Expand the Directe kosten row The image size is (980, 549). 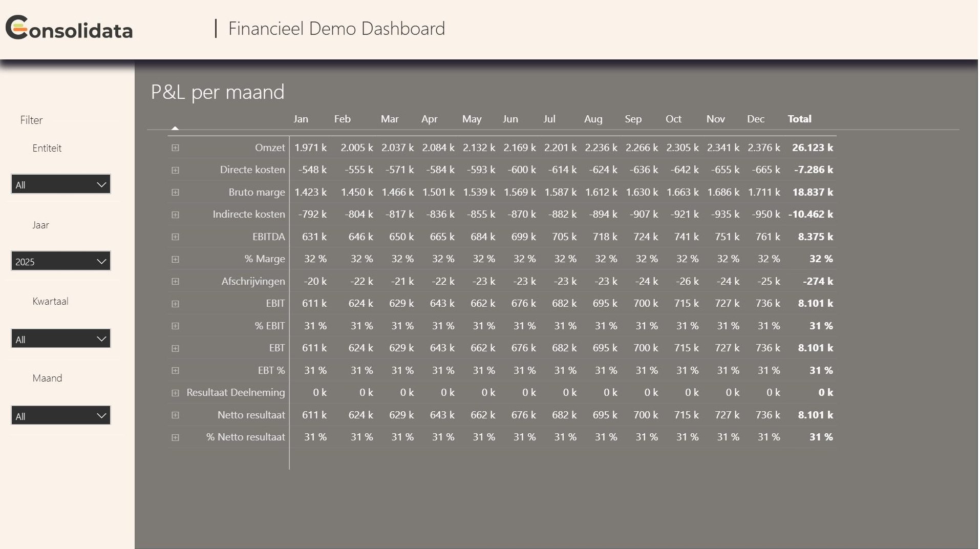(x=175, y=170)
